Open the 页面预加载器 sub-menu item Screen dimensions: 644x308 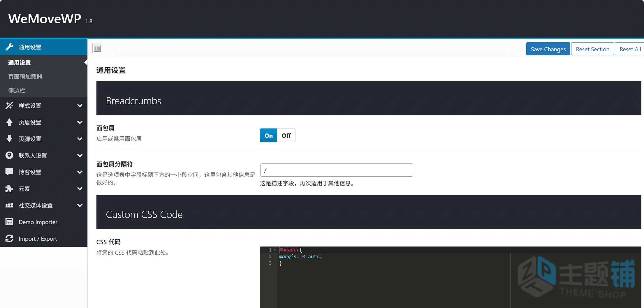[x=44, y=77]
